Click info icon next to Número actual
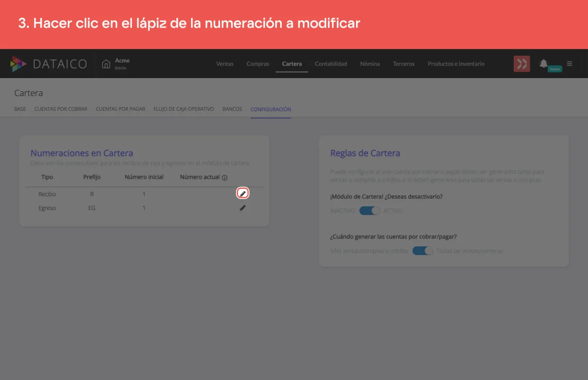The image size is (588, 380). point(225,177)
